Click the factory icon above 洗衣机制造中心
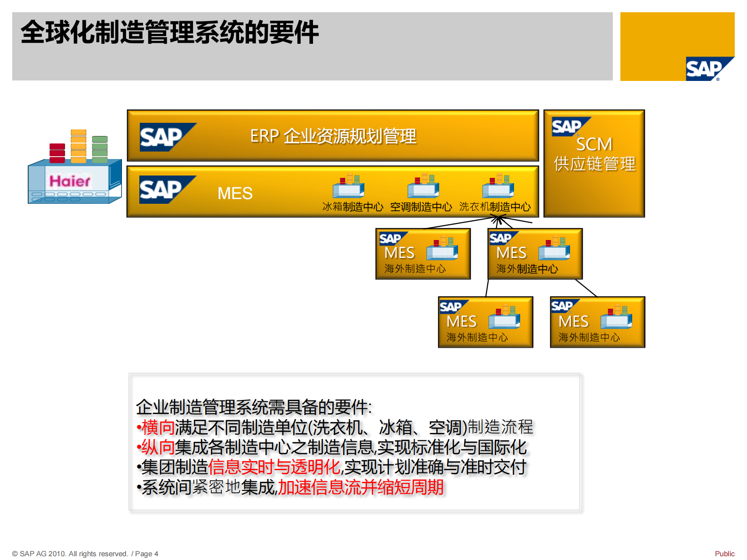Viewport: 747px width, 560px height. coord(498,185)
